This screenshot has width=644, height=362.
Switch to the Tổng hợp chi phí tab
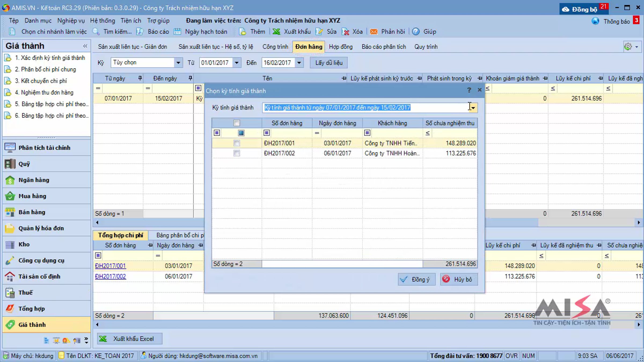[x=120, y=235]
